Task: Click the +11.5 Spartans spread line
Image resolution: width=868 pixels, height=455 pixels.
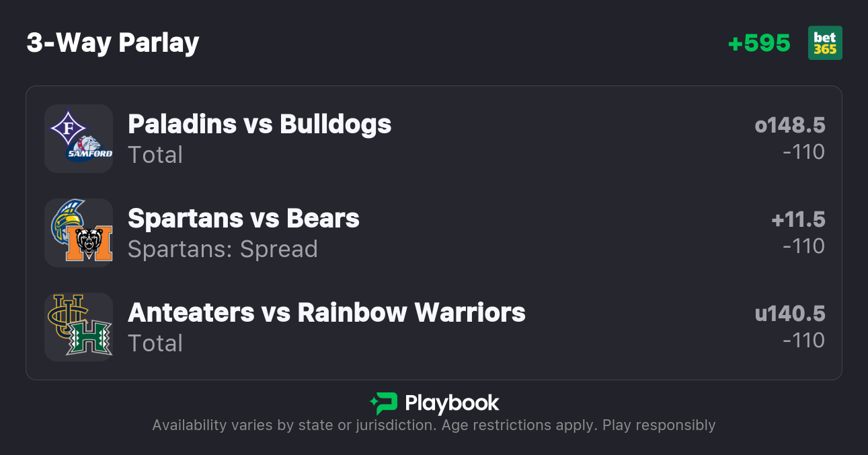Action: click(x=798, y=219)
